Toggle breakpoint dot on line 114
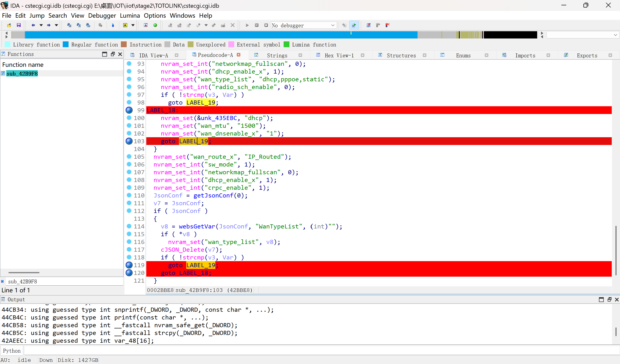 (129, 226)
